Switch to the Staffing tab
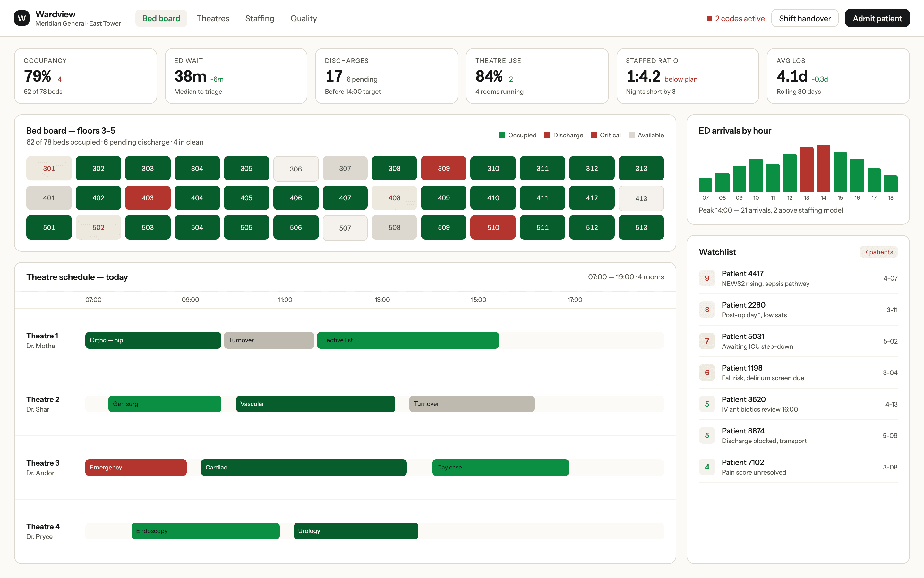The height and width of the screenshot is (578, 924). point(260,18)
